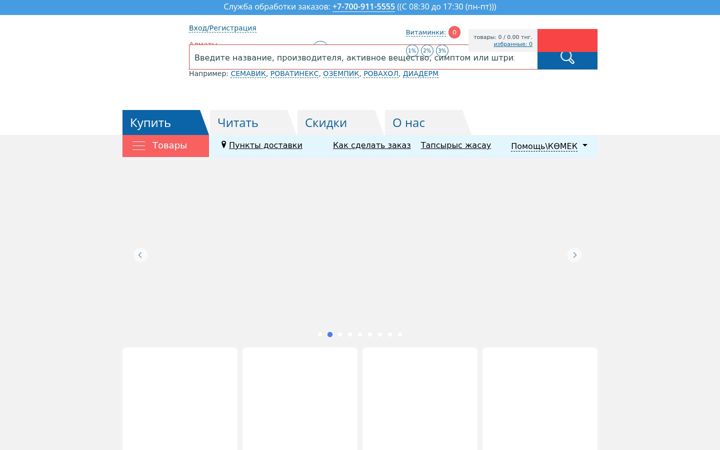
Task: Click the magnifying glass search button
Action: tap(567, 60)
